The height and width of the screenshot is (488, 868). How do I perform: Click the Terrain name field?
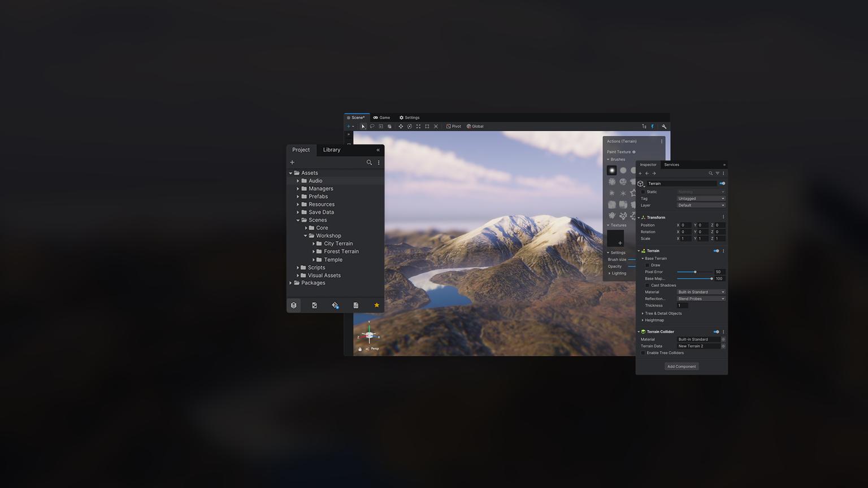682,184
